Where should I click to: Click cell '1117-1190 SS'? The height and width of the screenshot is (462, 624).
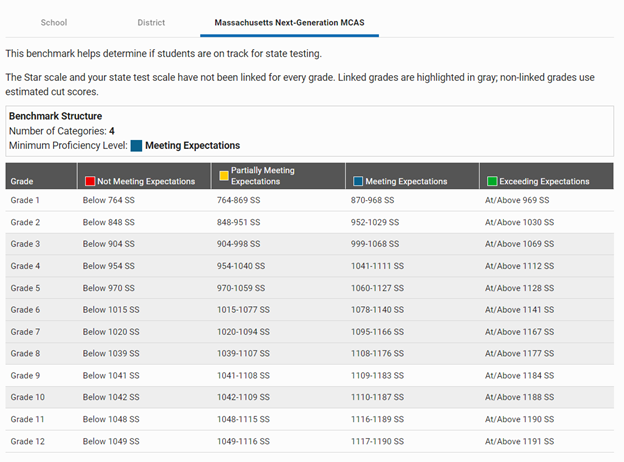pos(377,441)
